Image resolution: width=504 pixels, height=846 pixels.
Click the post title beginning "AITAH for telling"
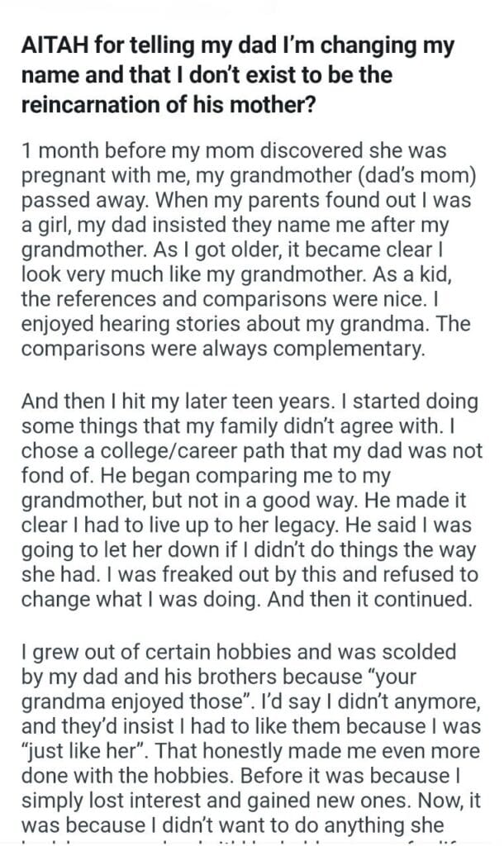click(x=240, y=77)
